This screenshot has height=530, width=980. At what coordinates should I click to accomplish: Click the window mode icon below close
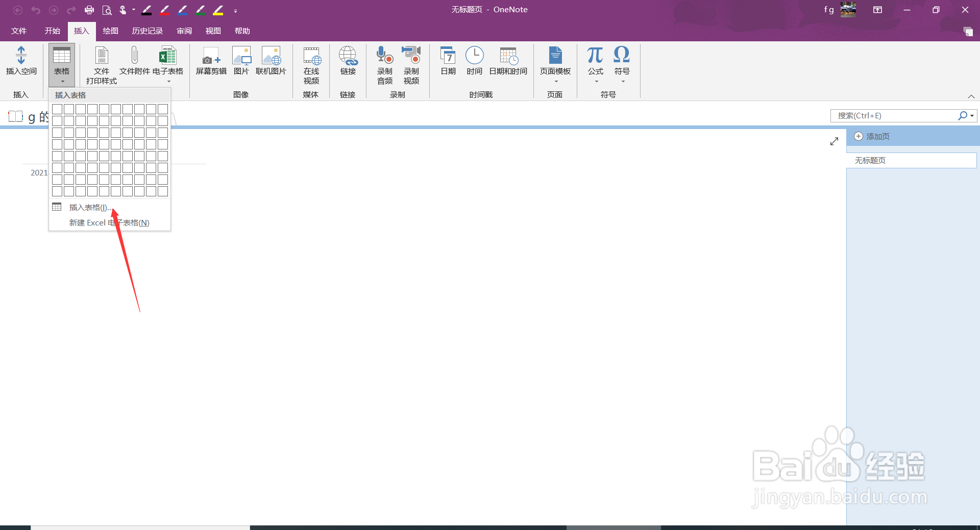(x=968, y=32)
